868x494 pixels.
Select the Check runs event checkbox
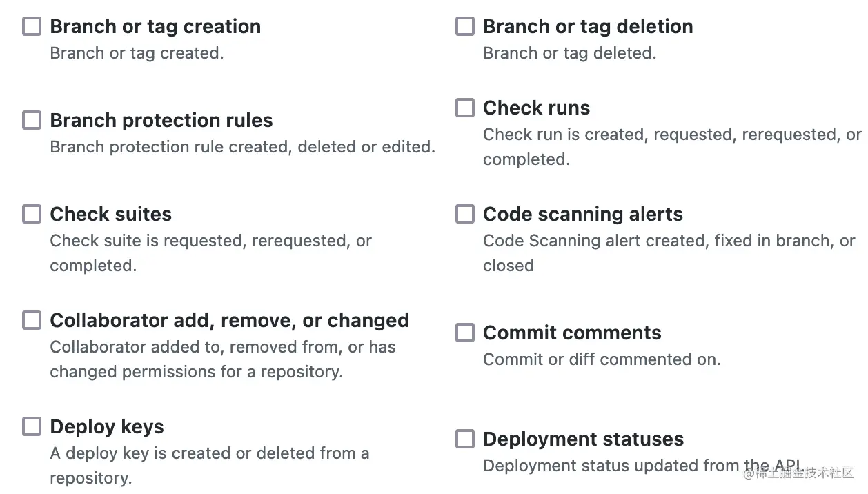coord(465,108)
